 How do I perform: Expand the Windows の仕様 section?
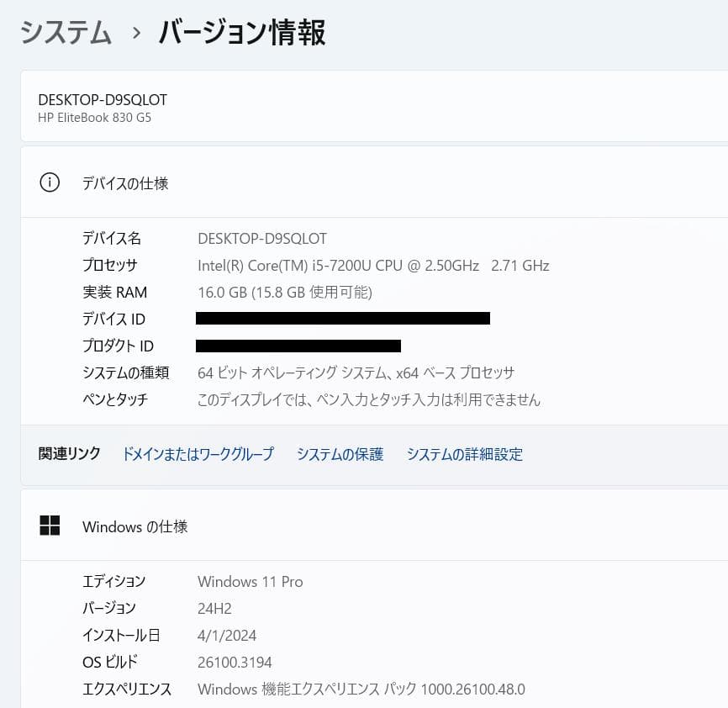(x=135, y=526)
